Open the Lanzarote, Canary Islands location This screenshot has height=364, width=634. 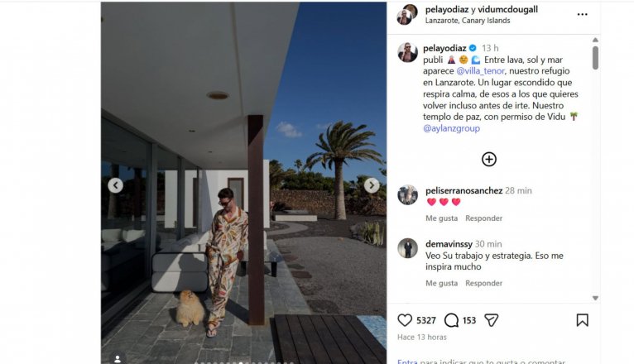click(x=468, y=21)
